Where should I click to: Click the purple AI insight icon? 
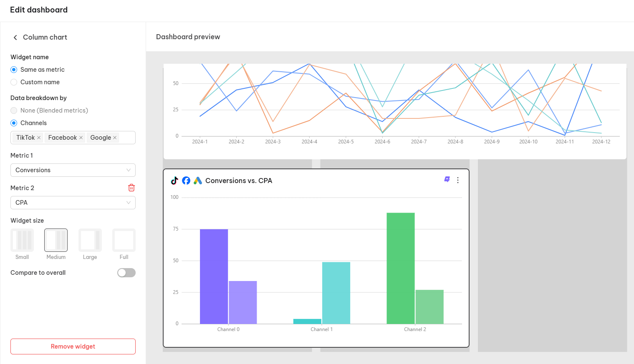(447, 179)
